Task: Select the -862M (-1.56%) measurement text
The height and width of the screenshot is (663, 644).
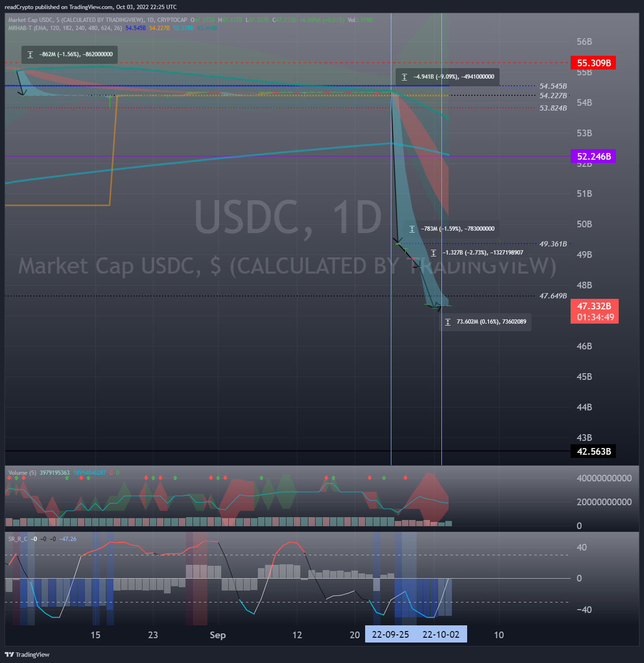Action: click(x=76, y=54)
